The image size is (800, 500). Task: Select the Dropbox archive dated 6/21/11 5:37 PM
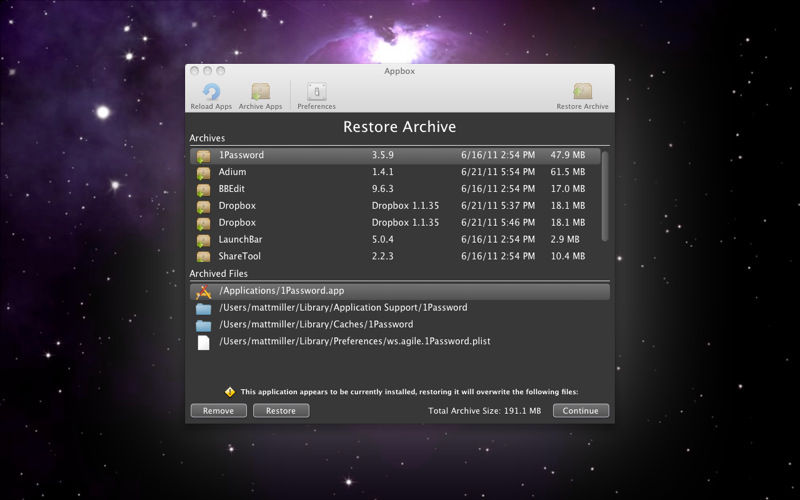click(x=237, y=205)
